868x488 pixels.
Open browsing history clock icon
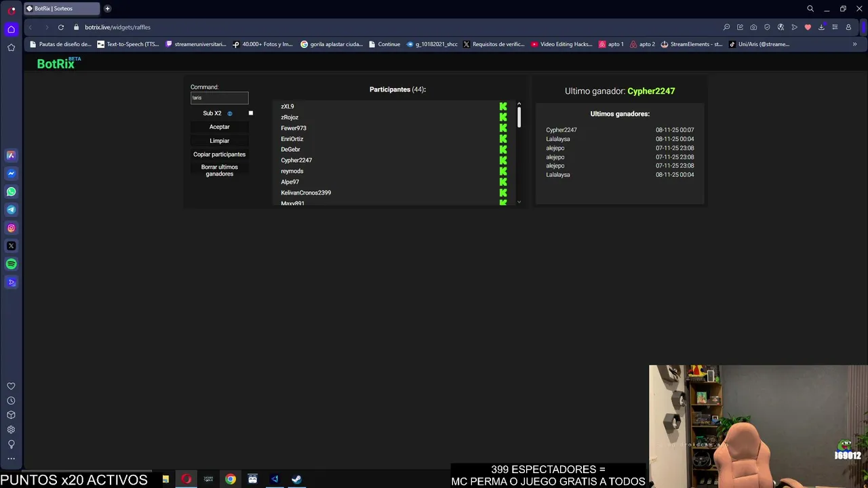point(11,401)
